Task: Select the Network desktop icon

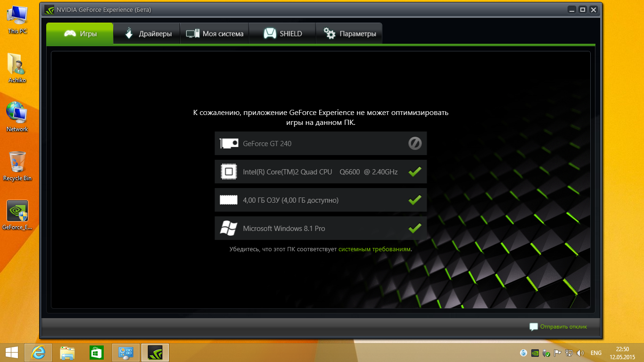Action: [x=17, y=117]
